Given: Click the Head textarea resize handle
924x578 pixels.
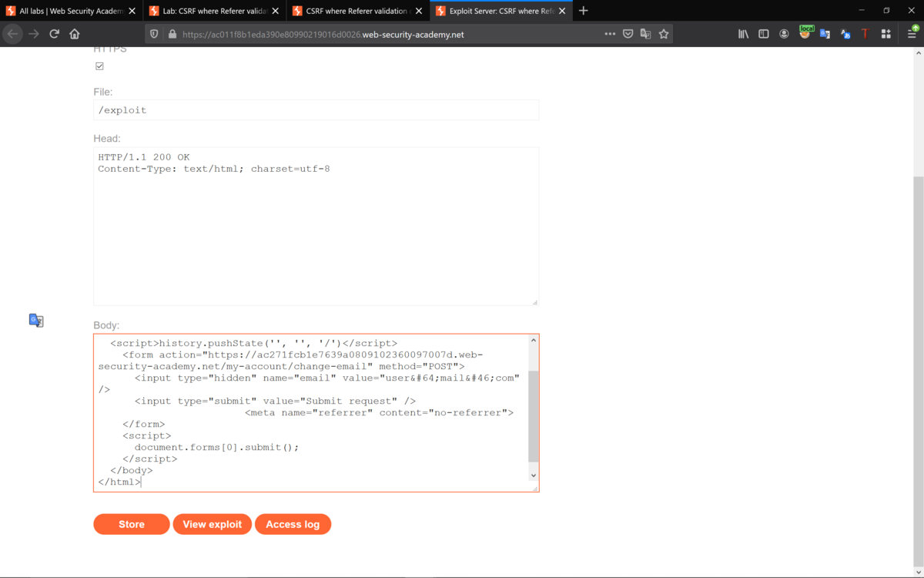Looking at the screenshot, I should coord(535,302).
